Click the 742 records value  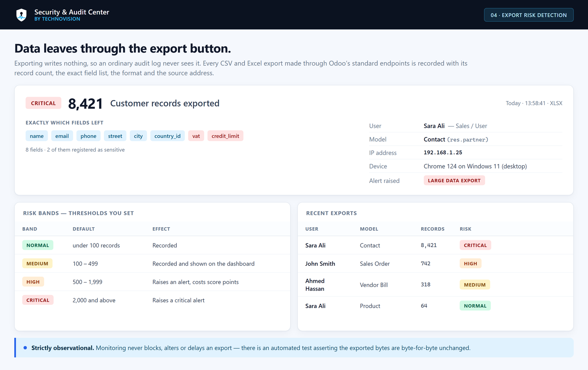pos(426,264)
